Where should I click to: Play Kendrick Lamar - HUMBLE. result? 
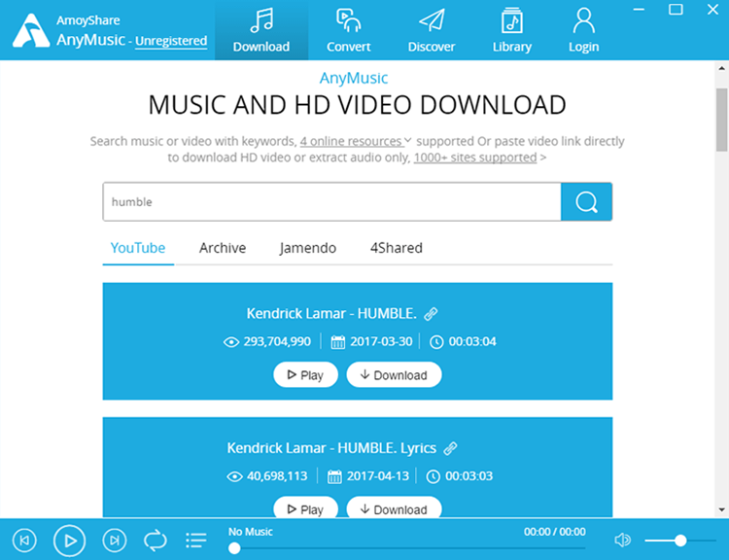point(305,375)
